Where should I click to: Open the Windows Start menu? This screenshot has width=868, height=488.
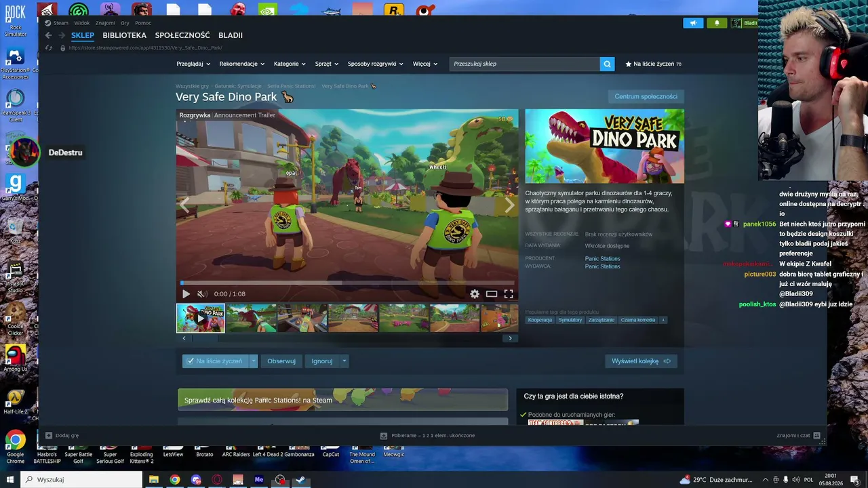point(9,480)
